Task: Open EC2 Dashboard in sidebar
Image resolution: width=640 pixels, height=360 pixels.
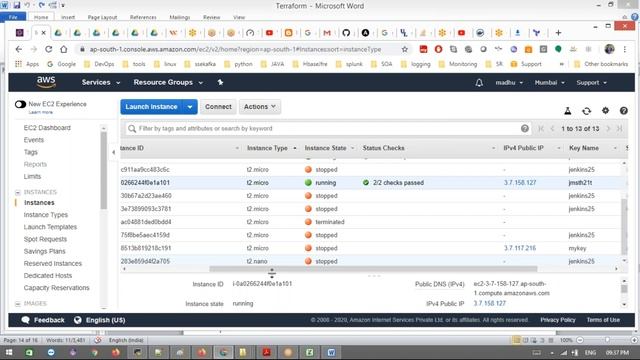Action: coord(47,128)
